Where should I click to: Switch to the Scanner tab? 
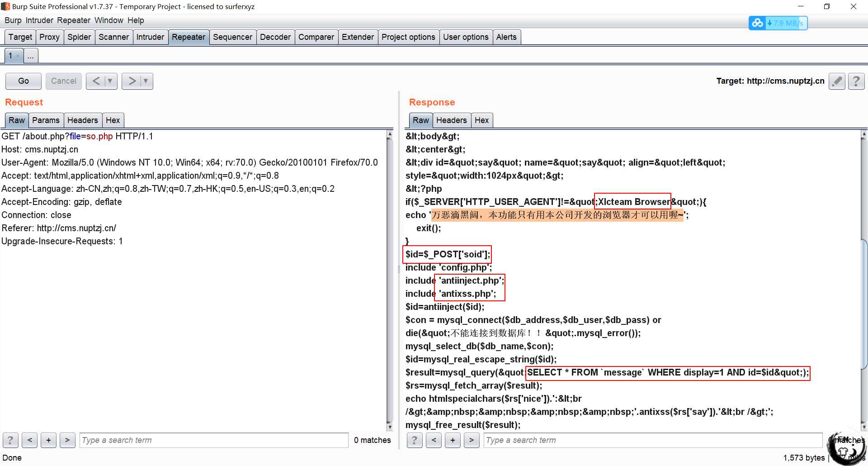point(113,37)
